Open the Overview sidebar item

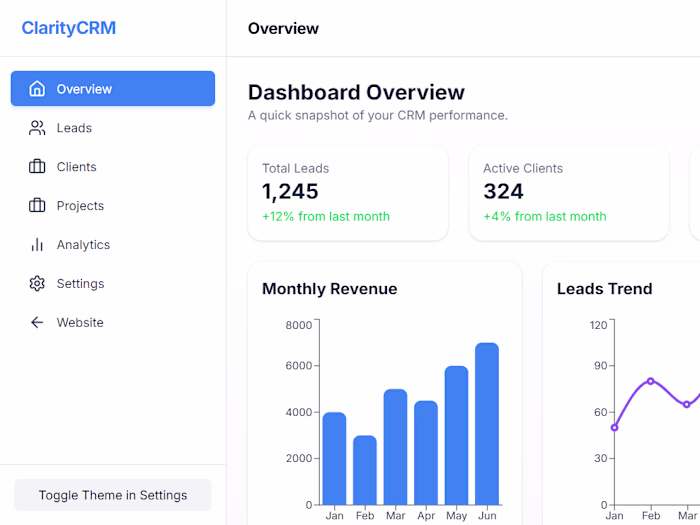113,88
